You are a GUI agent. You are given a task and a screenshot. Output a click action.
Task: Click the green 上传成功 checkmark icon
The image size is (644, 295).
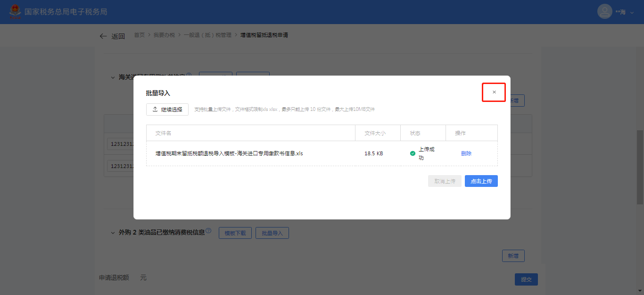(x=413, y=153)
